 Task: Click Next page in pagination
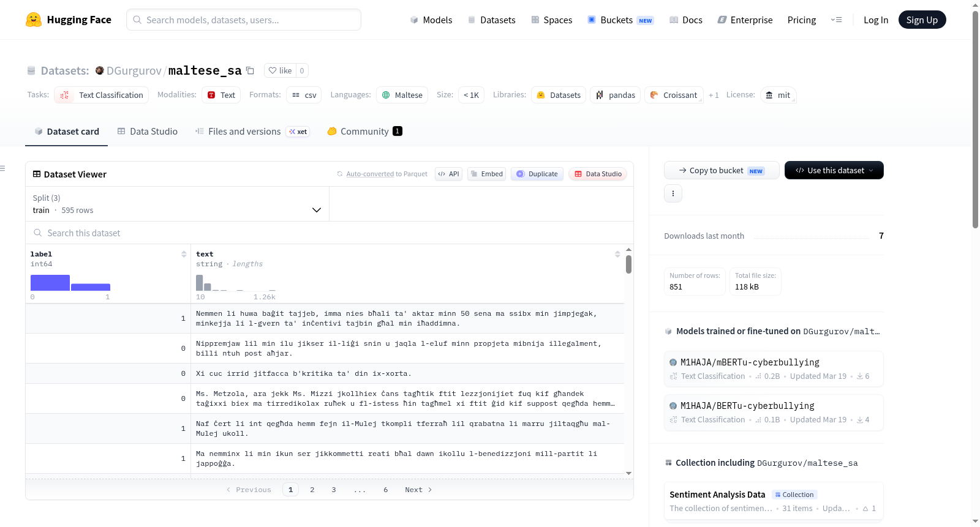pyautogui.click(x=418, y=490)
